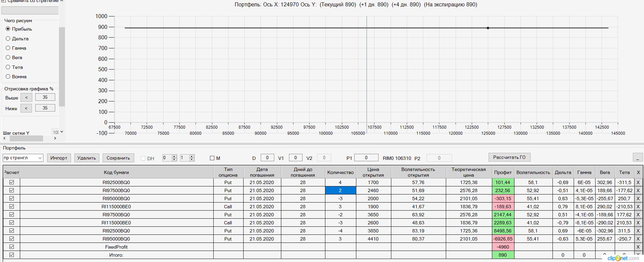This screenshot has height=262, width=644.
Task: Delete the row with profit 2147,44 via X
Action: [x=638, y=215]
